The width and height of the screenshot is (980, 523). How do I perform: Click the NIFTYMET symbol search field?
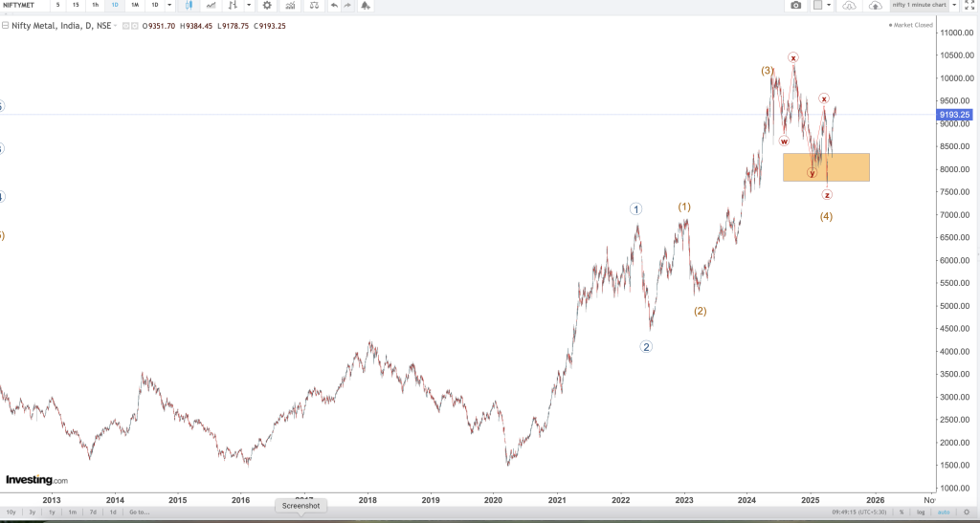[24, 5]
